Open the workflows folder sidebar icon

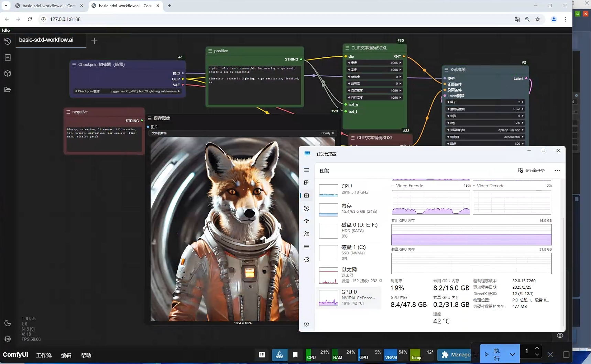[8, 90]
